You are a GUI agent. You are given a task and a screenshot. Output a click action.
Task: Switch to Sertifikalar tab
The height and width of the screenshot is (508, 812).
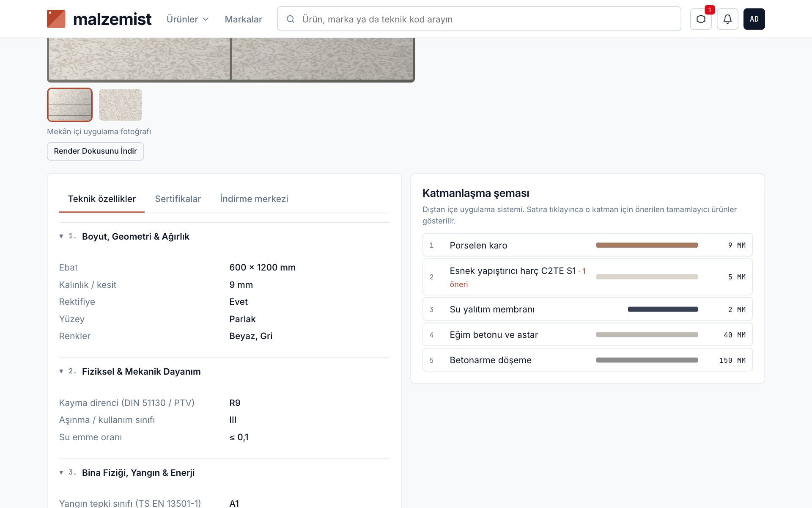tap(178, 199)
